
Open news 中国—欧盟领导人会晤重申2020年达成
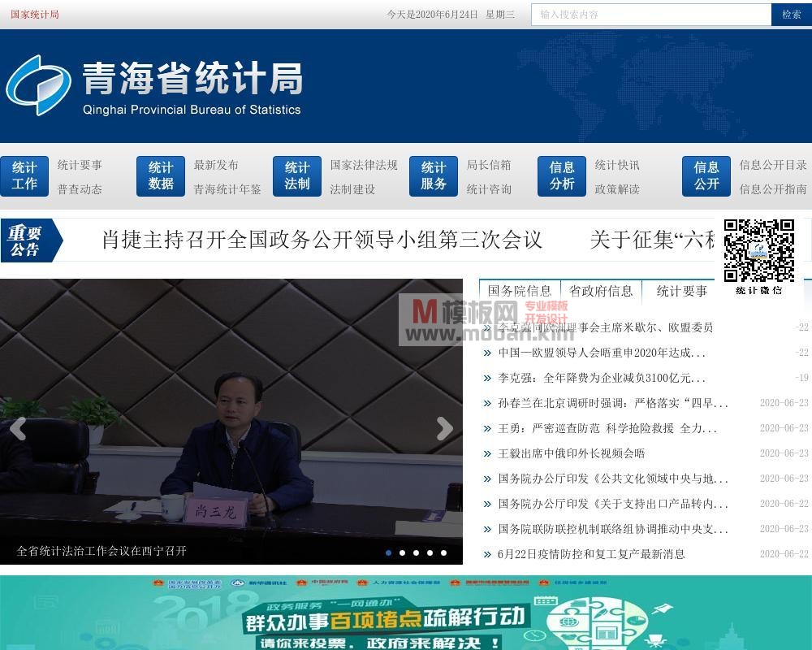[x=602, y=353]
